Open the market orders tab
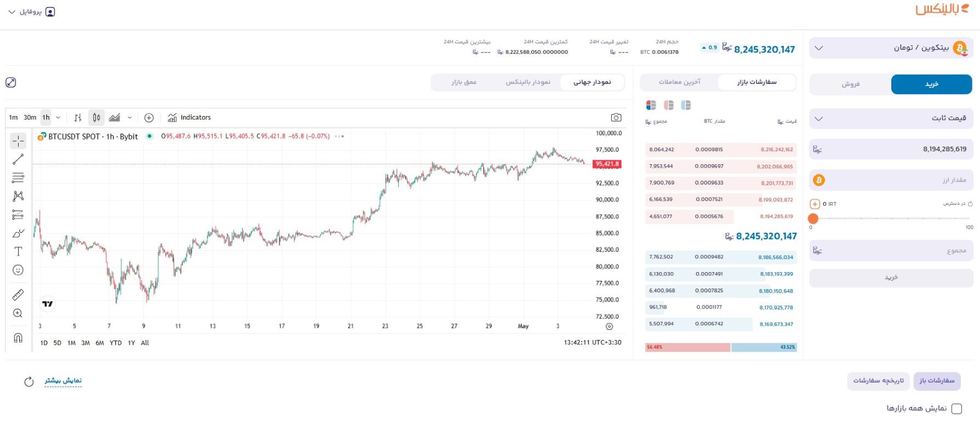Screen dimensions: 980x438 [x=757, y=82]
